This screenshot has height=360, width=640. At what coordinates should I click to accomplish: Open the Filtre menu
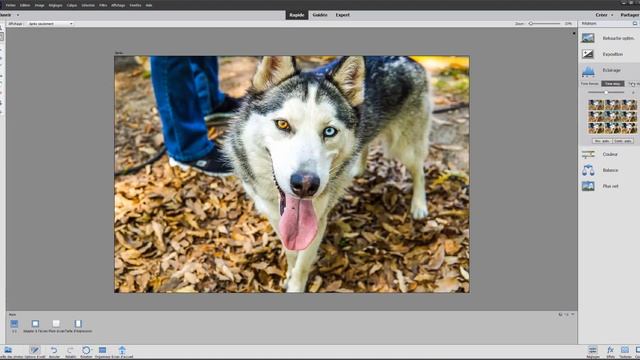click(103, 5)
